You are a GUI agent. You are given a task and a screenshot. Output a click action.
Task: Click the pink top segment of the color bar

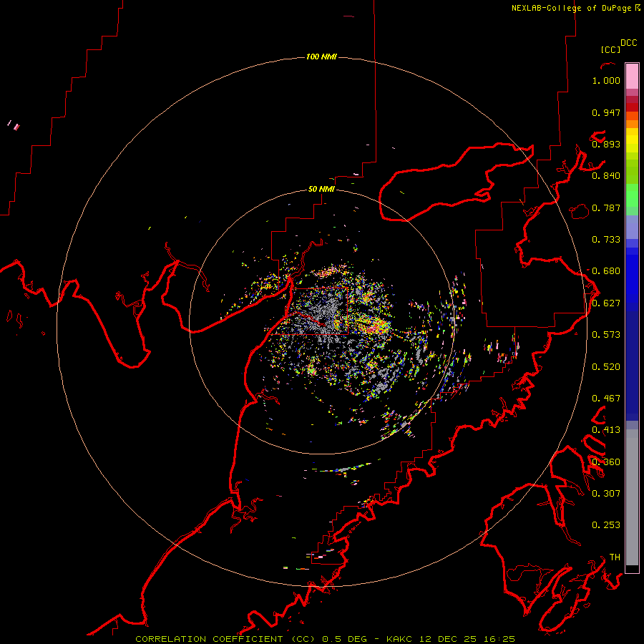click(x=632, y=76)
